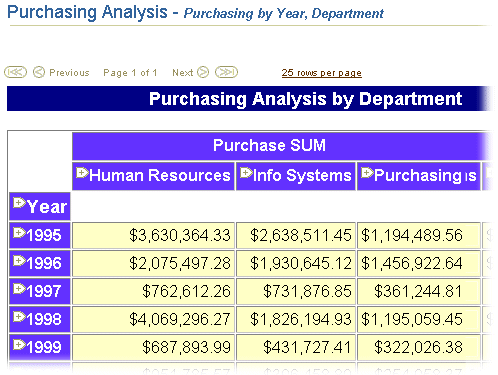The image size is (498, 375).
Task: Click the cell $762,612.26
Action: [x=153, y=291]
